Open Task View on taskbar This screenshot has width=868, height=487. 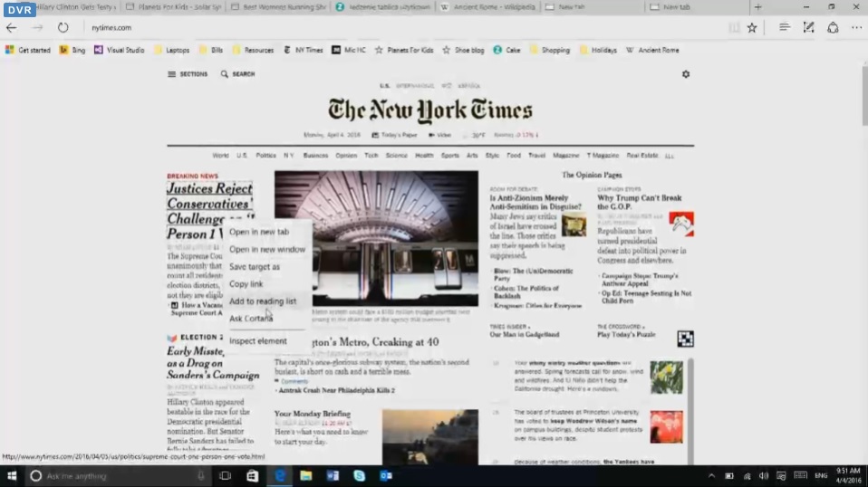(x=225, y=476)
